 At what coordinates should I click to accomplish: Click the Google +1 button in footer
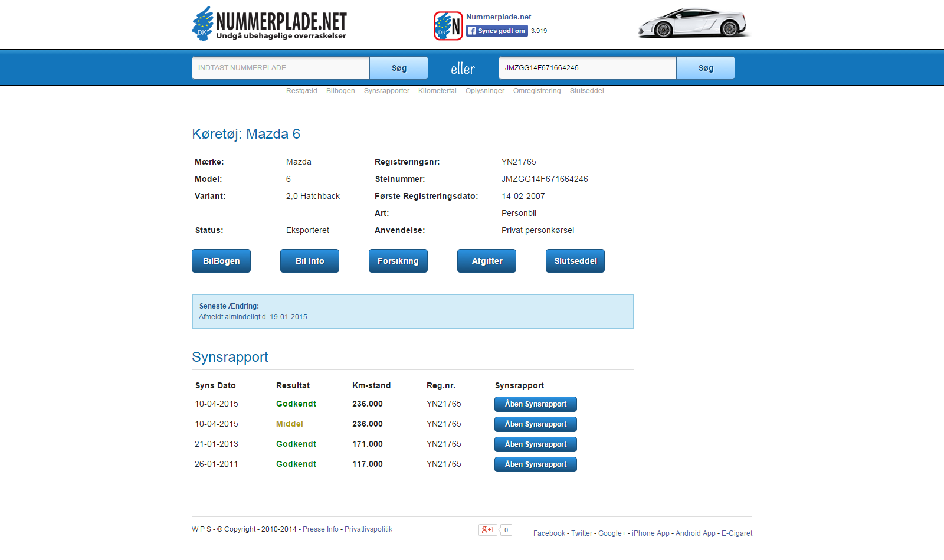pyautogui.click(x=488, y=530)
